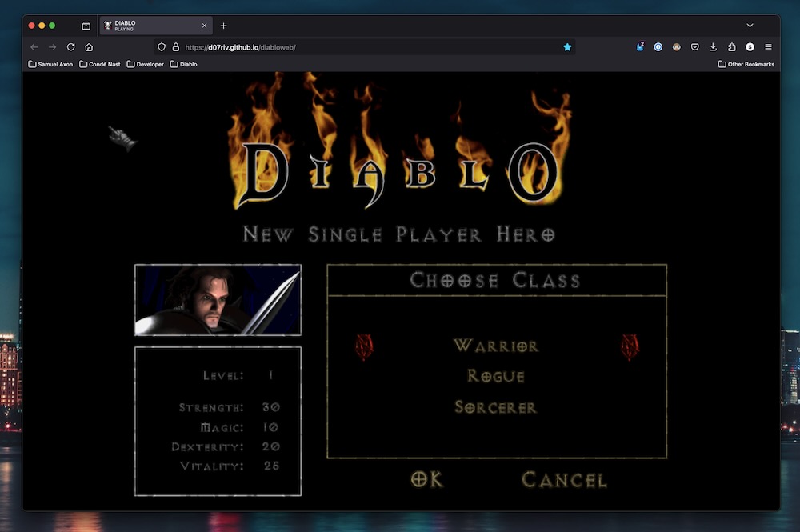Click the tab overview icon near traffic lights
The image size is (800, 532).
86,25
